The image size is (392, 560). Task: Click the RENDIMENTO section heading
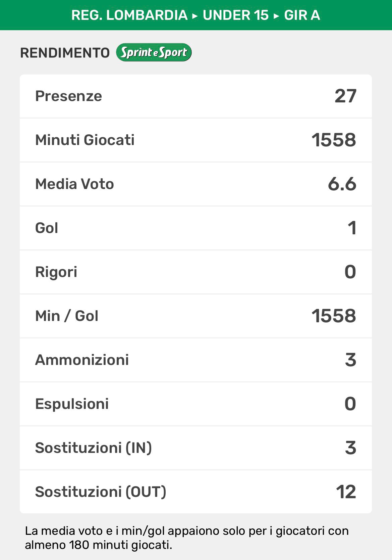pos(65,53)
